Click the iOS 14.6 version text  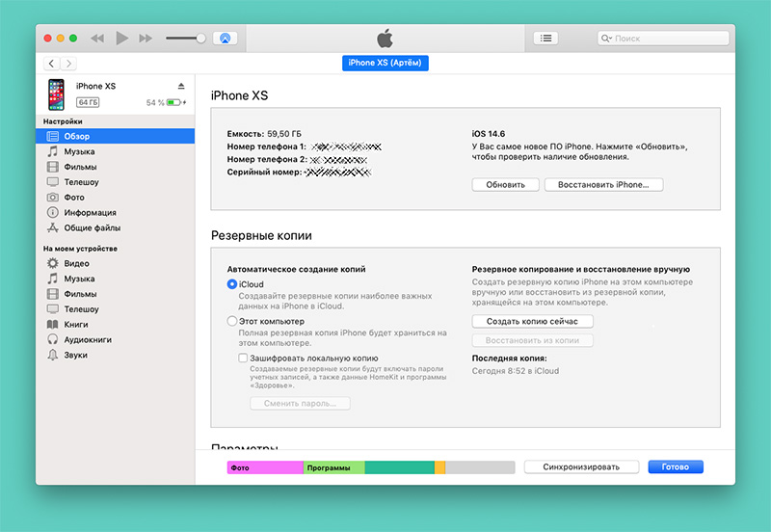(489, 134)
